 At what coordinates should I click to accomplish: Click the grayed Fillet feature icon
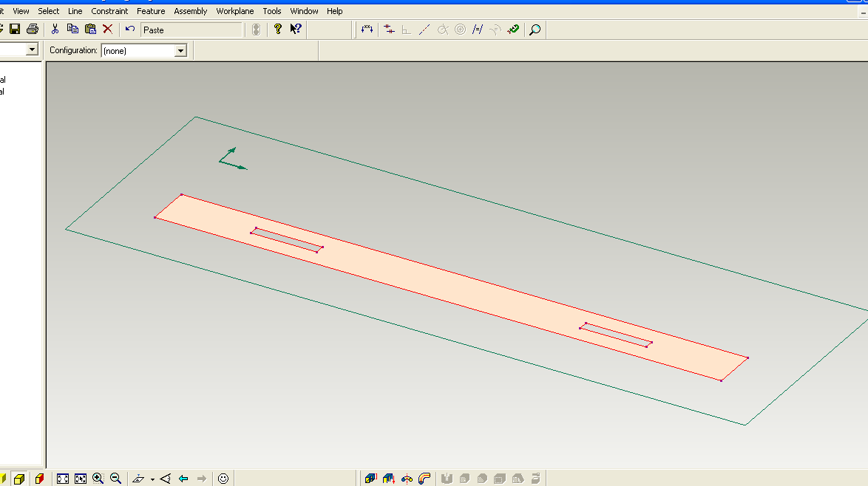pos(464,479)
